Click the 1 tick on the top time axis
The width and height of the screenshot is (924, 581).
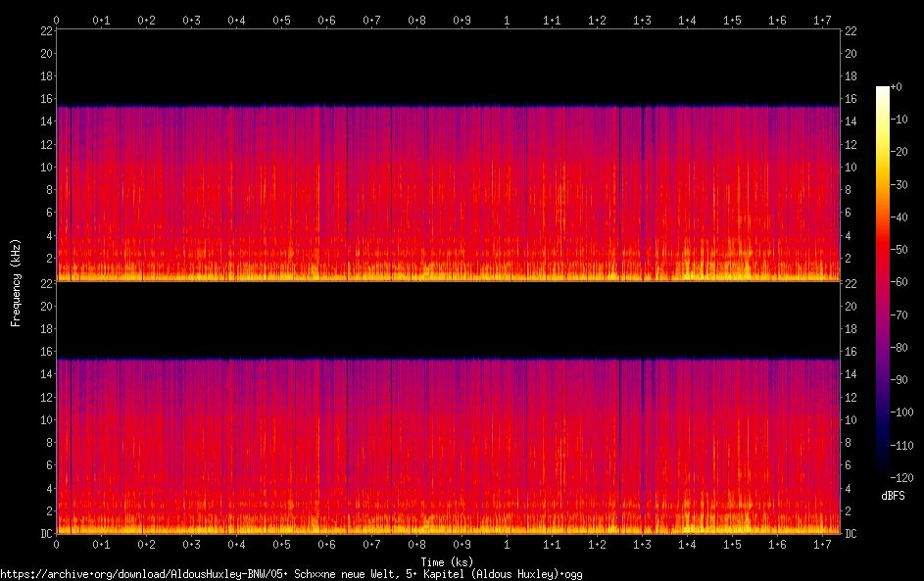[x=507, y=20]
